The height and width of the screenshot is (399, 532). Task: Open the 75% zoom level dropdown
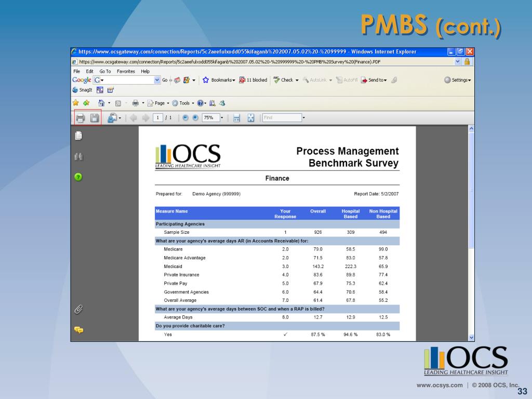(x=222, y=118)
